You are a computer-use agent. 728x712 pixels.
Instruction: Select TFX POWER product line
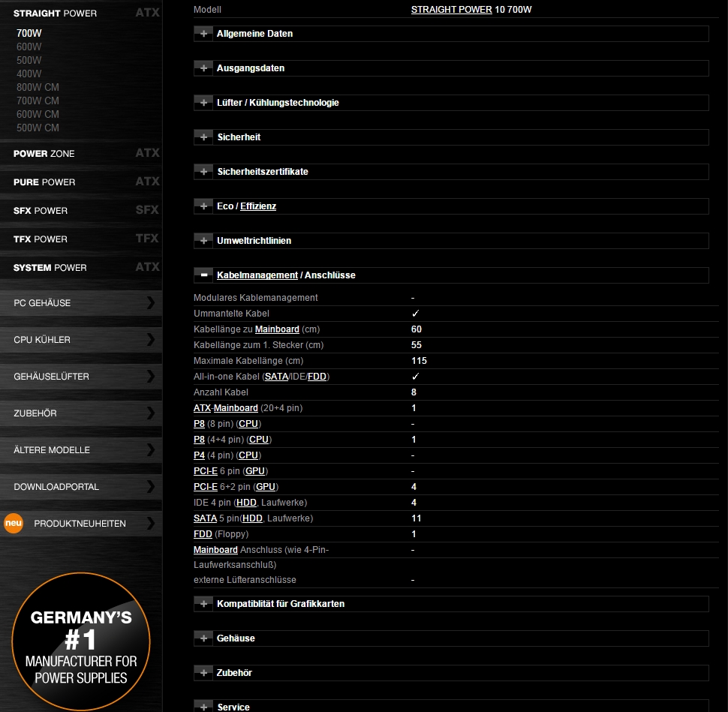(x=41, y=239)
